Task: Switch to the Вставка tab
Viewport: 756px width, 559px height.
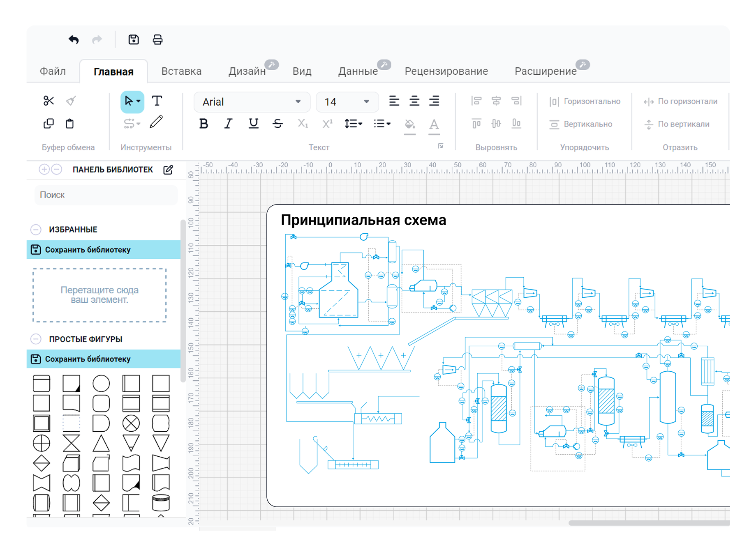Action: click(181, 71)
